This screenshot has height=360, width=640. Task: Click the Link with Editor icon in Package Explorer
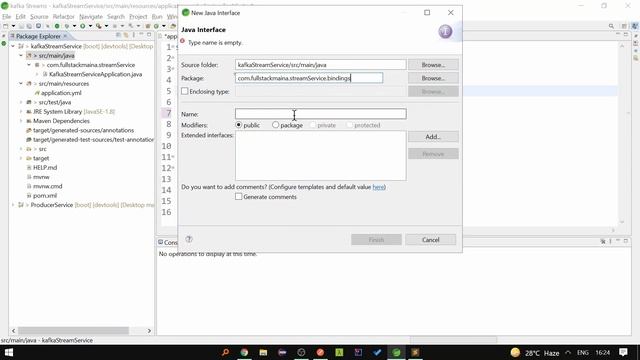click(126, 35)
